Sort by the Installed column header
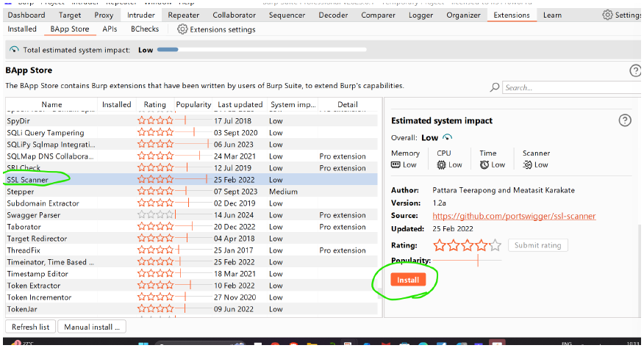The height and width of the screenshot is (348, 644). [x=117, y=104]
